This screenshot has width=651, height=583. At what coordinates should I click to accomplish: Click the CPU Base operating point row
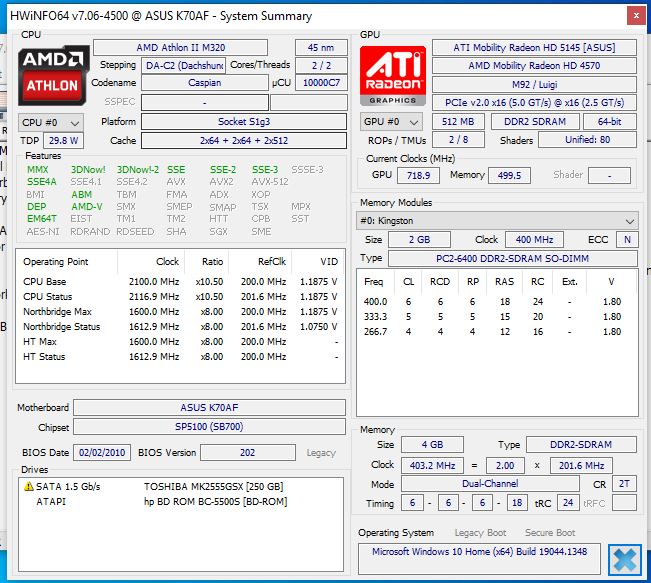click(180, 282)
